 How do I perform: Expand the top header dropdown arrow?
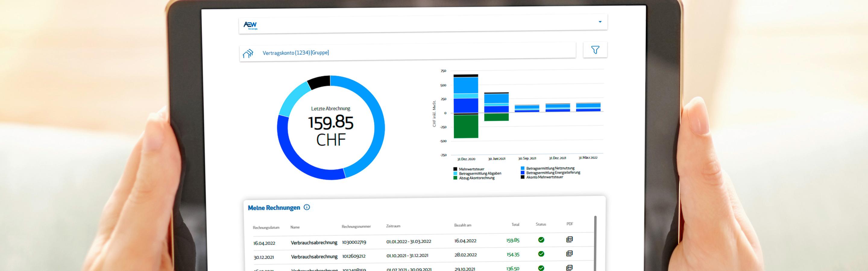point(600,22)
